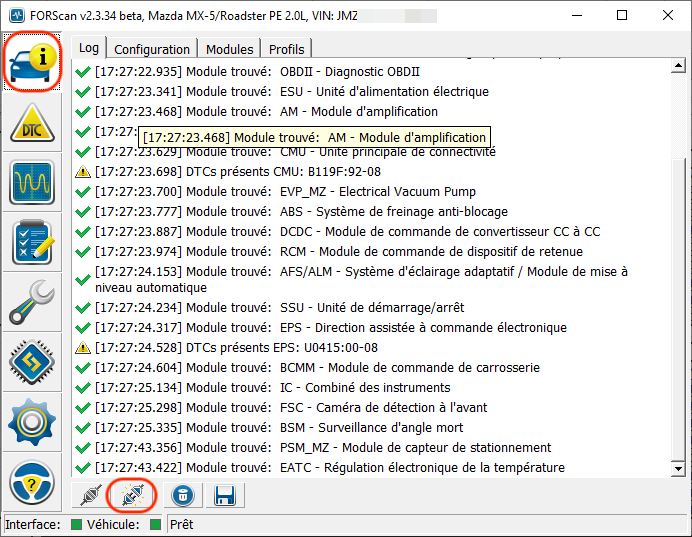Click the 'Prêt' status bar text
The width and height of the screenshot is (692, 537).
pyautogui.click(x=181, y=524)
